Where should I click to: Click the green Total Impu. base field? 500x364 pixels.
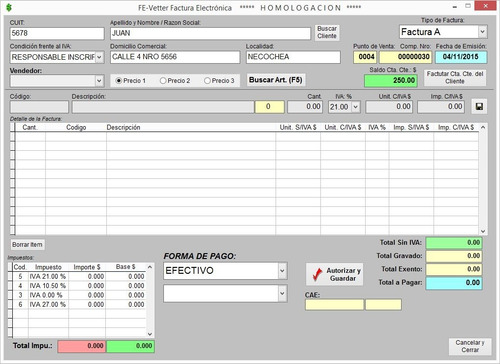coord(130,346)
